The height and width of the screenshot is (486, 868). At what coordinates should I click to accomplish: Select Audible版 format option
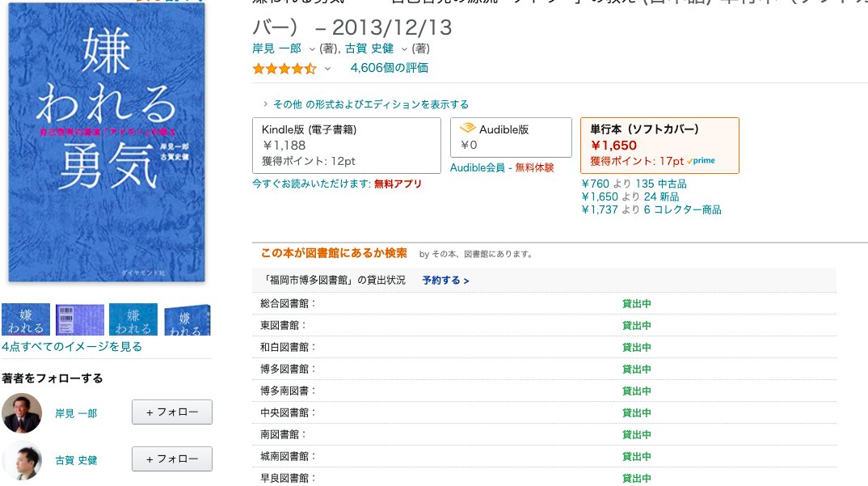(511, 137)
